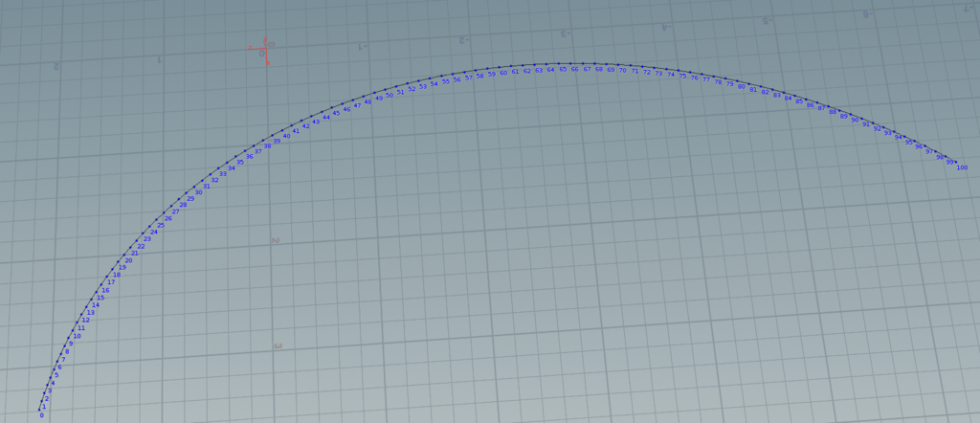
Task: Select curve point labeled 15
Action: point(100,298)
